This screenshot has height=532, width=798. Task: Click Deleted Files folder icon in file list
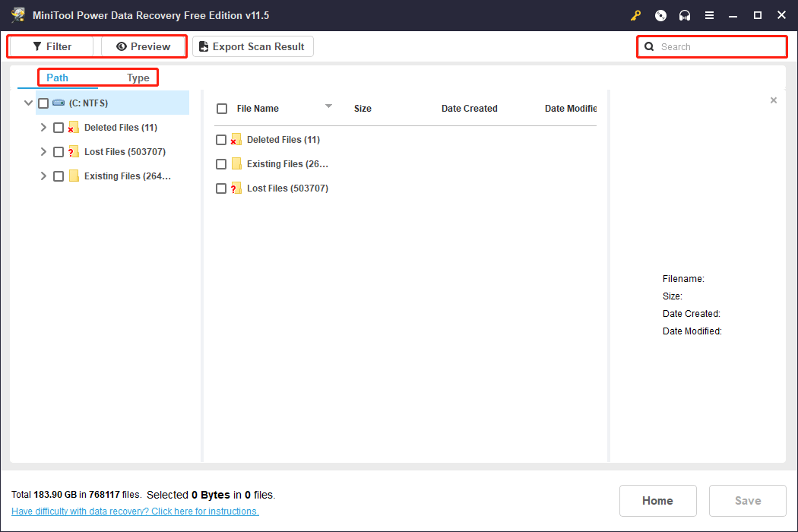[x=236, y=140]
